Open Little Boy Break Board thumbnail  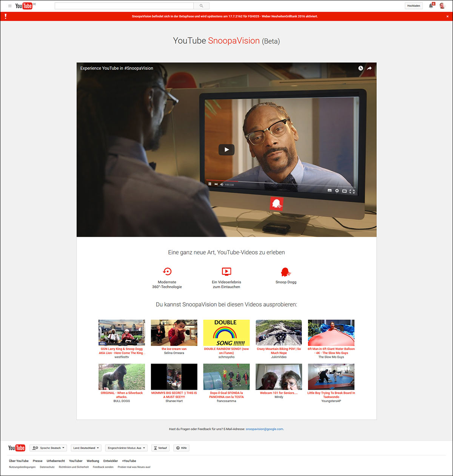331,377
